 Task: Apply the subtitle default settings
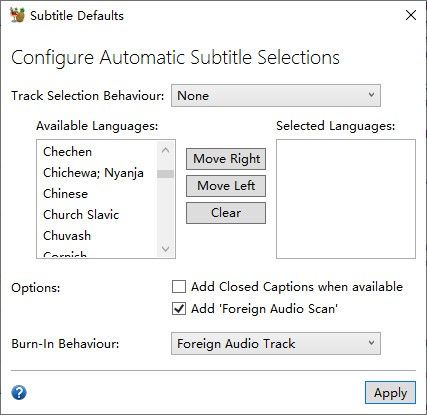tap(390, 393)
